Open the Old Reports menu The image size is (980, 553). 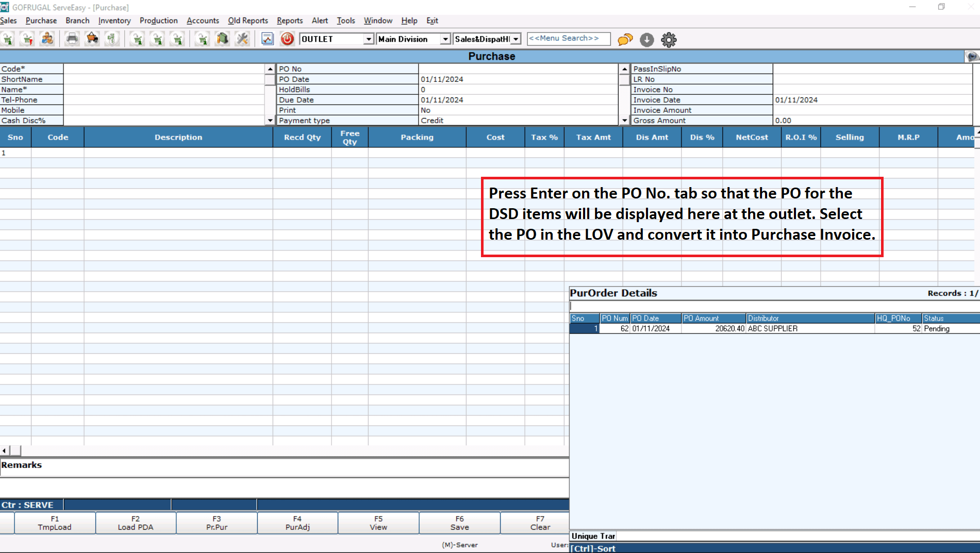pyautogui.click(x=248, y=21)
